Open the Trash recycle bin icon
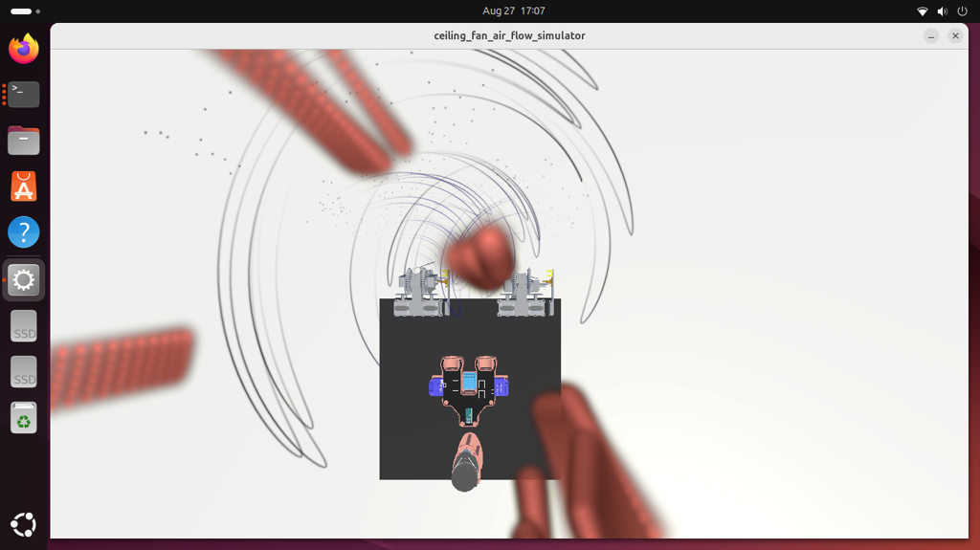Image resolution: width=980 pixels, height=550 pixels. [24, 417]
